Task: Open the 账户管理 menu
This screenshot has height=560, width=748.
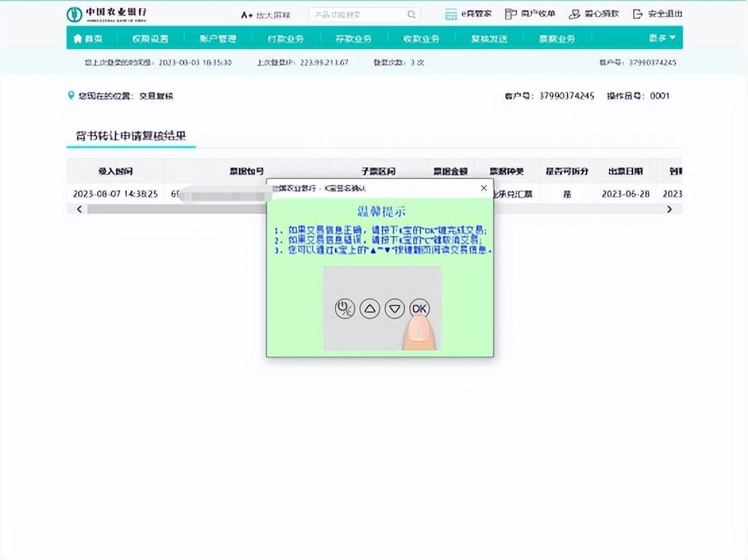Action: [x=217, y=38]
